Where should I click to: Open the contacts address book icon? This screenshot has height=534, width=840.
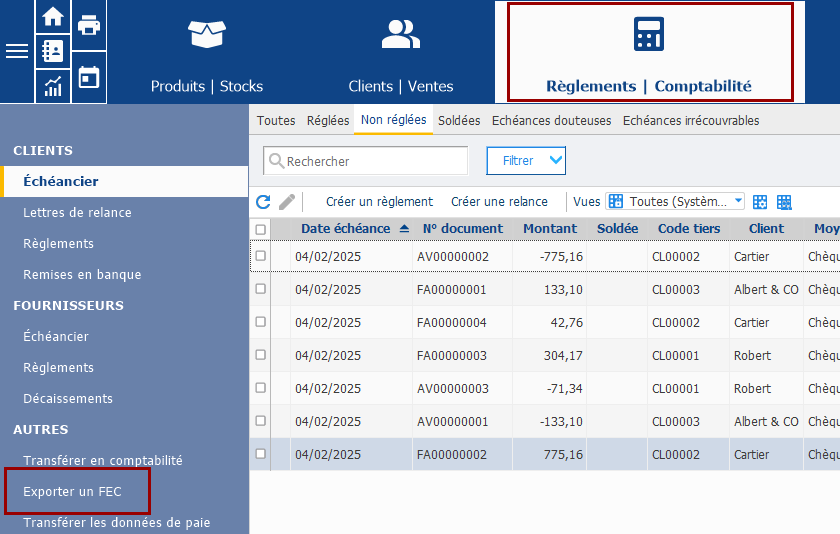tap(53, 51)
